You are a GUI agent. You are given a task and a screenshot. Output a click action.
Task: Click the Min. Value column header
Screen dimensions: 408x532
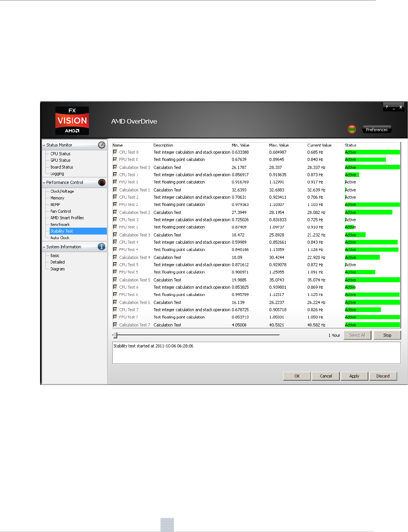tap(240, 145)
